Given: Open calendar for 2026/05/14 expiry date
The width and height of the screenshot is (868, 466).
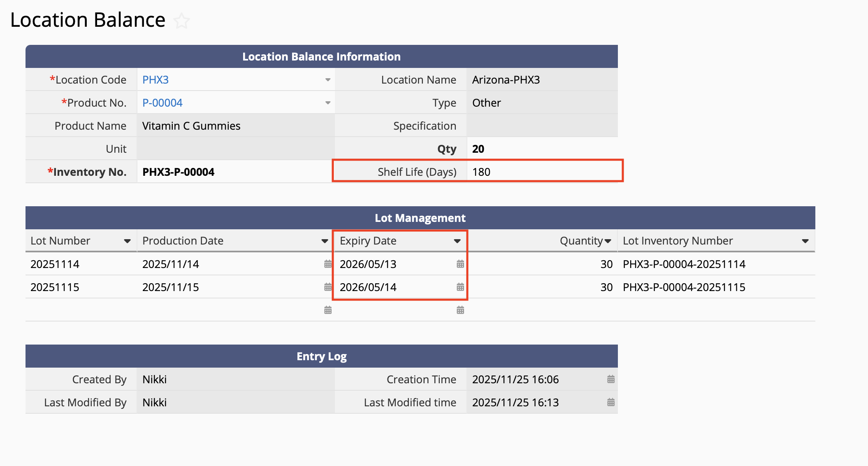Looking at the screenshot, I should pos(460,287).
